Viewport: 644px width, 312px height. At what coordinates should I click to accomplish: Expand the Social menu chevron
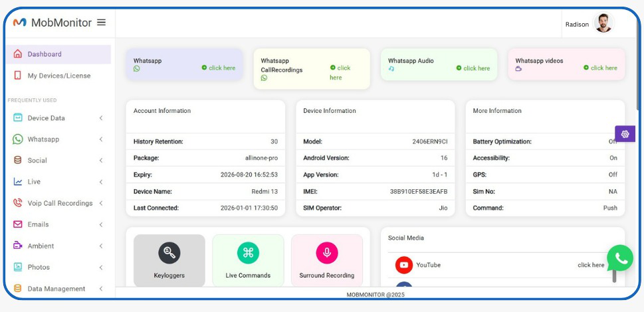101,160
